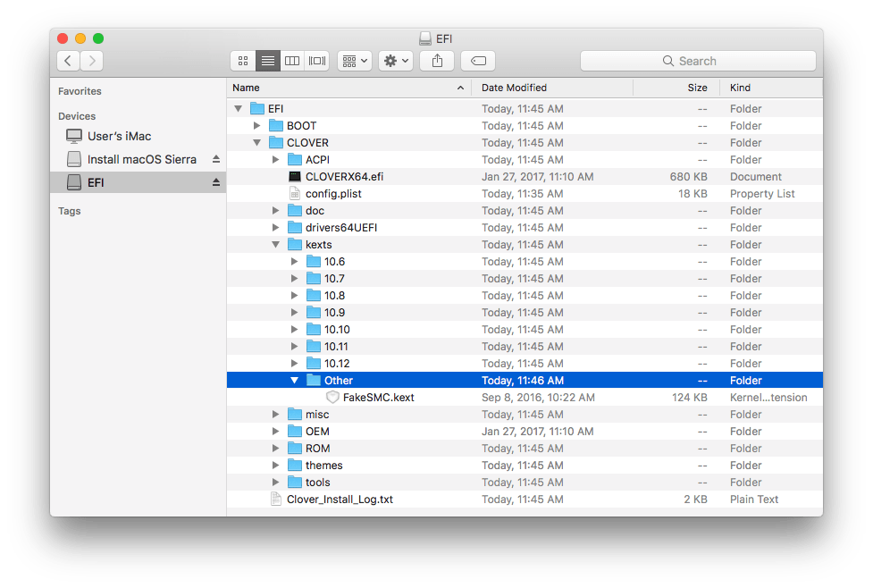Click the CLOVER folder icon

(276, 143)
